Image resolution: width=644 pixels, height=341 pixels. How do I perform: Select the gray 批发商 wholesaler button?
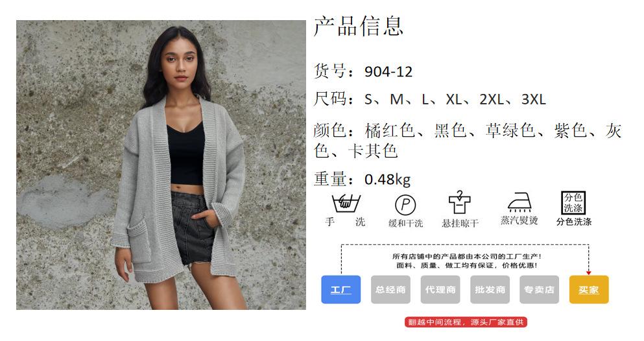tap(490, 290)
